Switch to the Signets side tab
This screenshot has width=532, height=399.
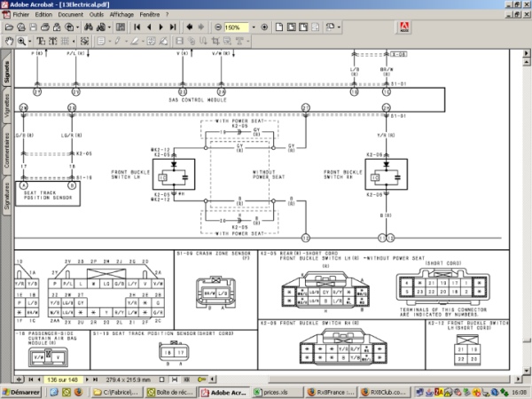point(6,72)
